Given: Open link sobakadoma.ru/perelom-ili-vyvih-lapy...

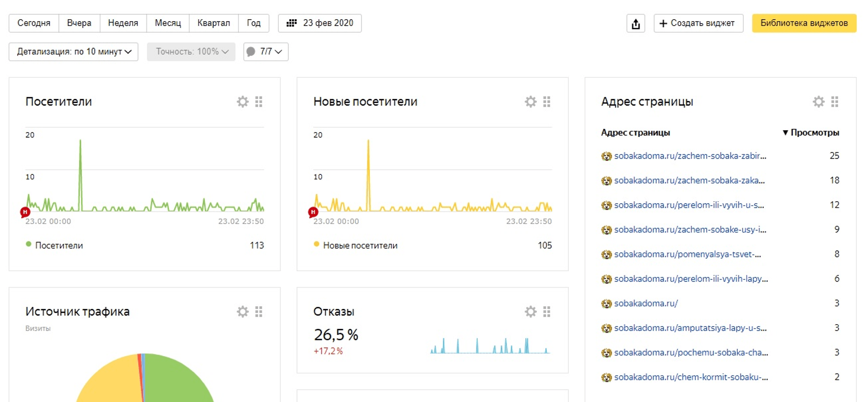Looking at the screenshot, I should (x=691, y=279).
